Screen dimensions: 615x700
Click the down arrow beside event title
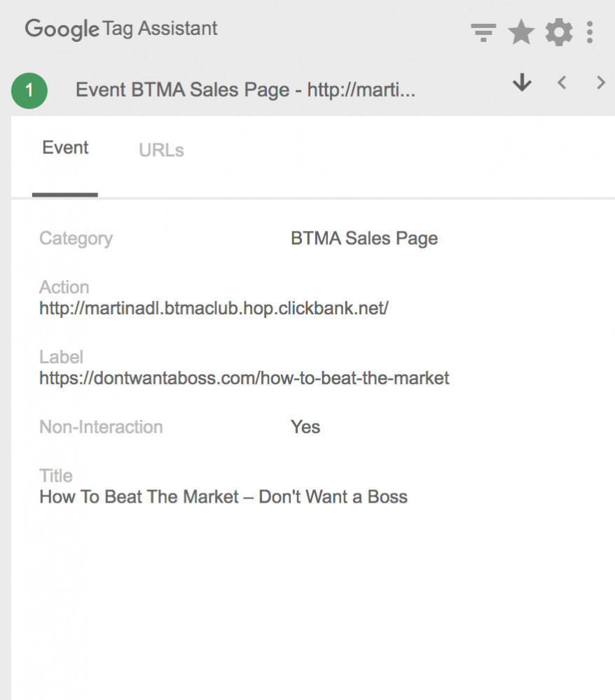click(x=522, y=83)
